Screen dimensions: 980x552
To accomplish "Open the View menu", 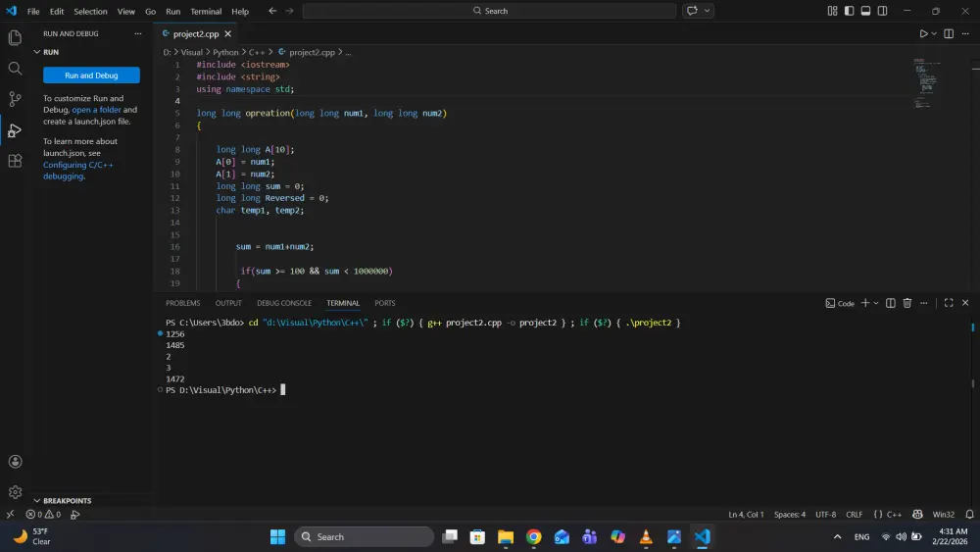I will coord(125,11).
